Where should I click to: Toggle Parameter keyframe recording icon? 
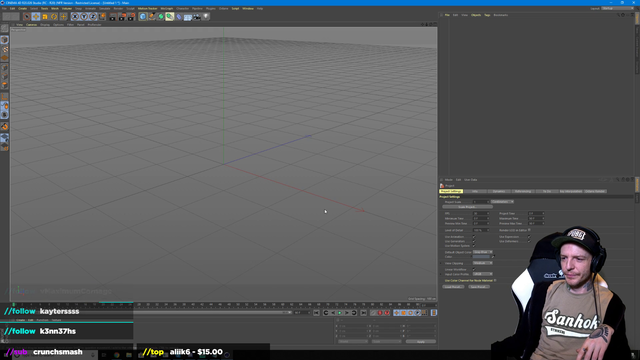pos(417,313)
